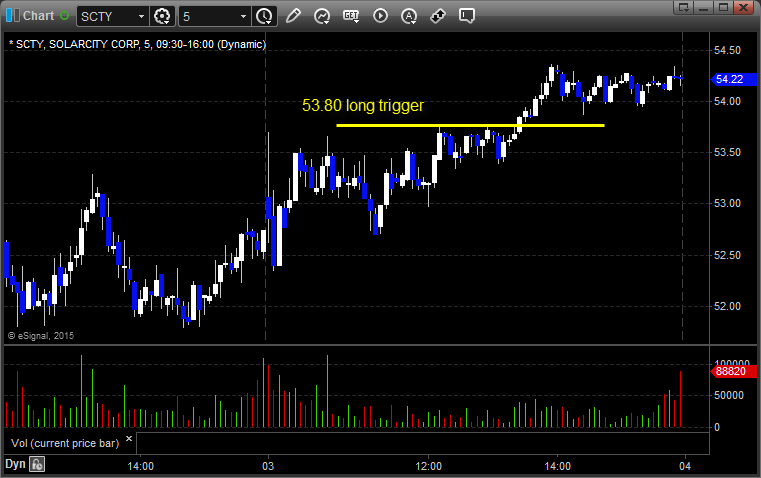Open the alerts 'A' circle menu
Screen dimensions: 761x478
[x=409, y=16]
